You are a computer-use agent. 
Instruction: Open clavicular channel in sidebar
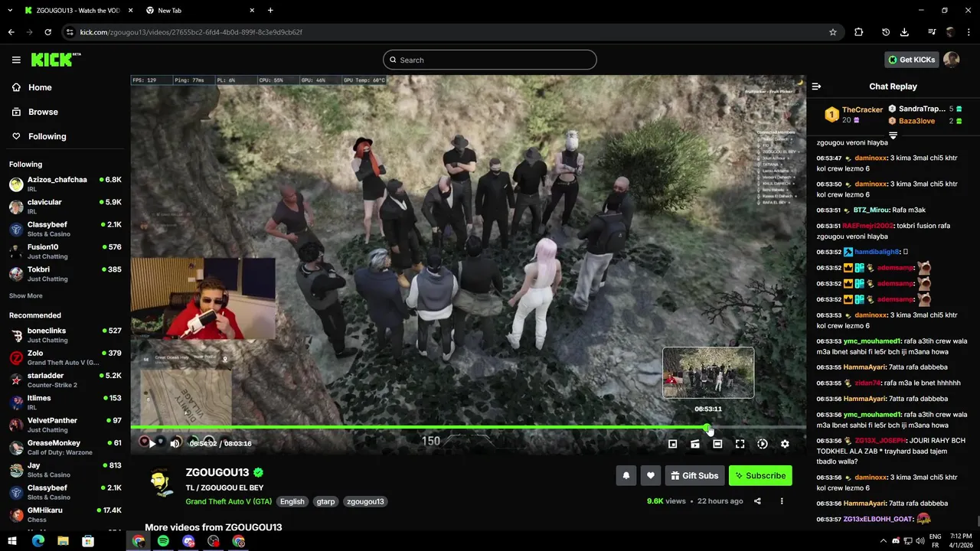[x=65, y=207]
